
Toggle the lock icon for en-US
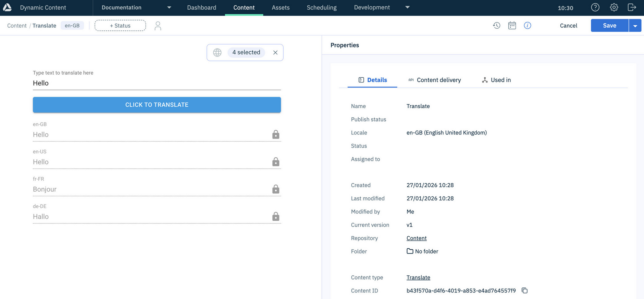(x=276, y=161)
